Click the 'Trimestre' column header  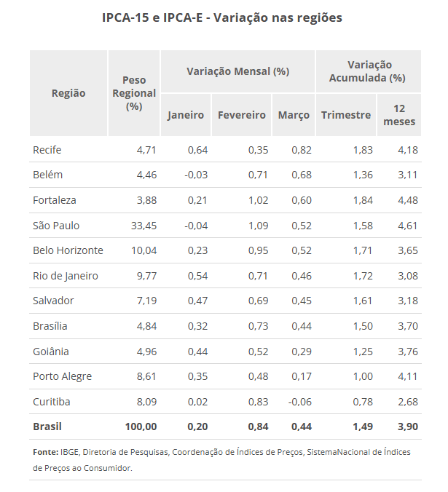pyautogui.click(x=346, y=115)
